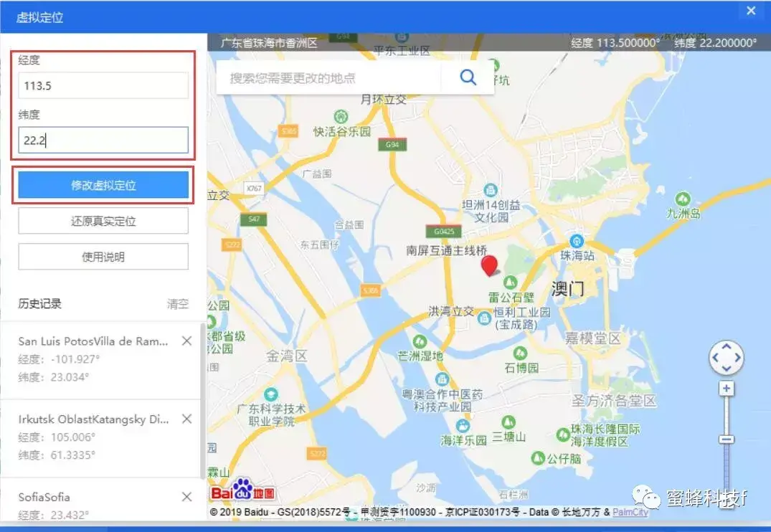Delete the Irkutsk Oblast history entry
Viewport: 771px width, 532px height.
click(186, 419)
